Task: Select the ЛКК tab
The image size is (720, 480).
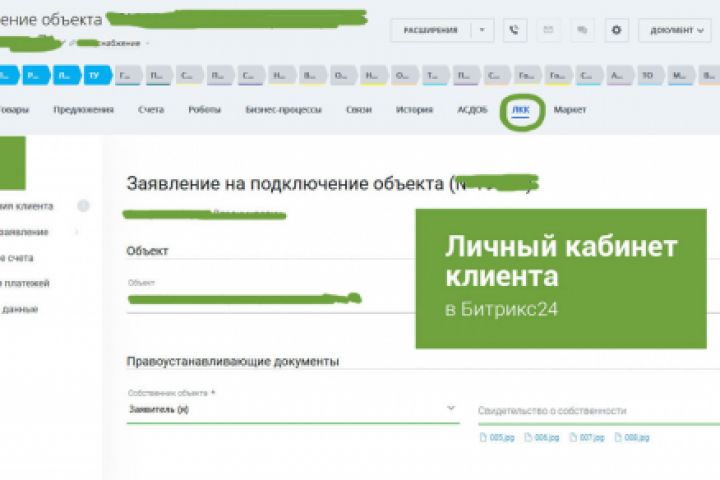Action: click(521, 110)
